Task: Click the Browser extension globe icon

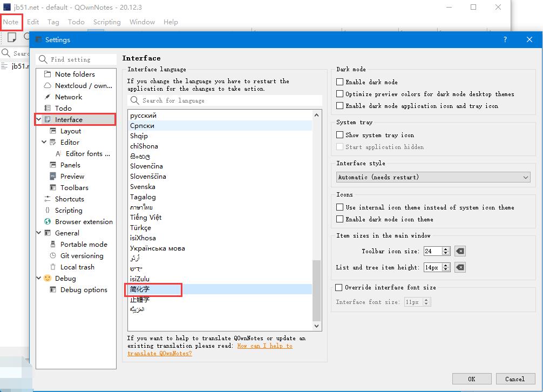Action: 47,221
